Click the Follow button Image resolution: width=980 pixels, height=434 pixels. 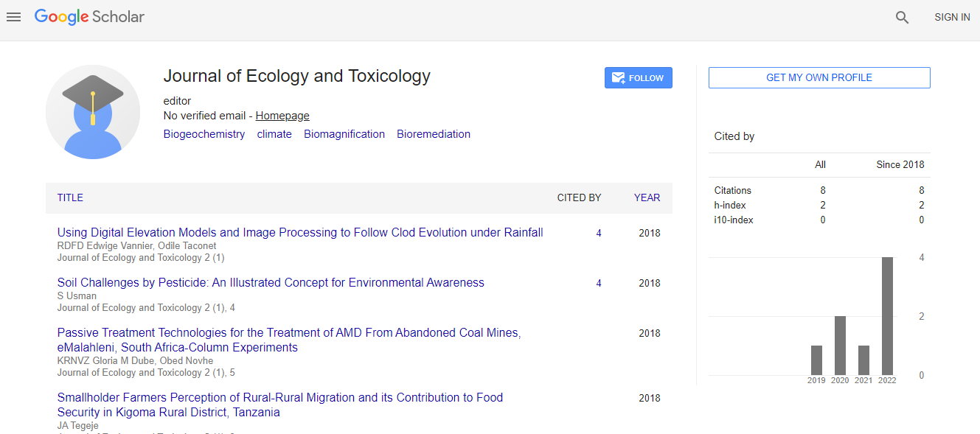[x=638, y=78]
